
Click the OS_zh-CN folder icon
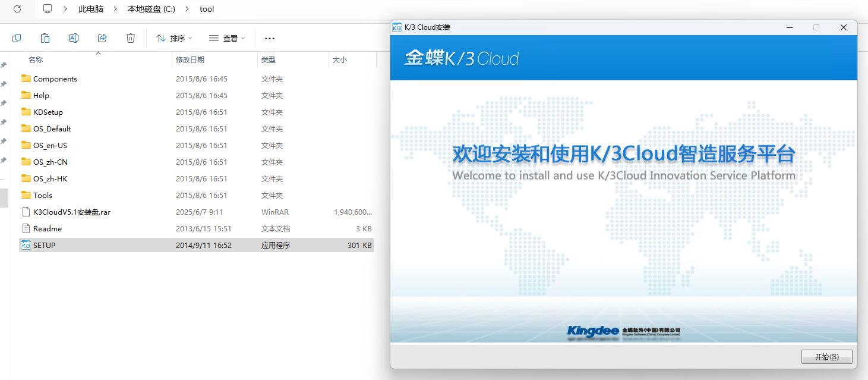click(26, 162)
